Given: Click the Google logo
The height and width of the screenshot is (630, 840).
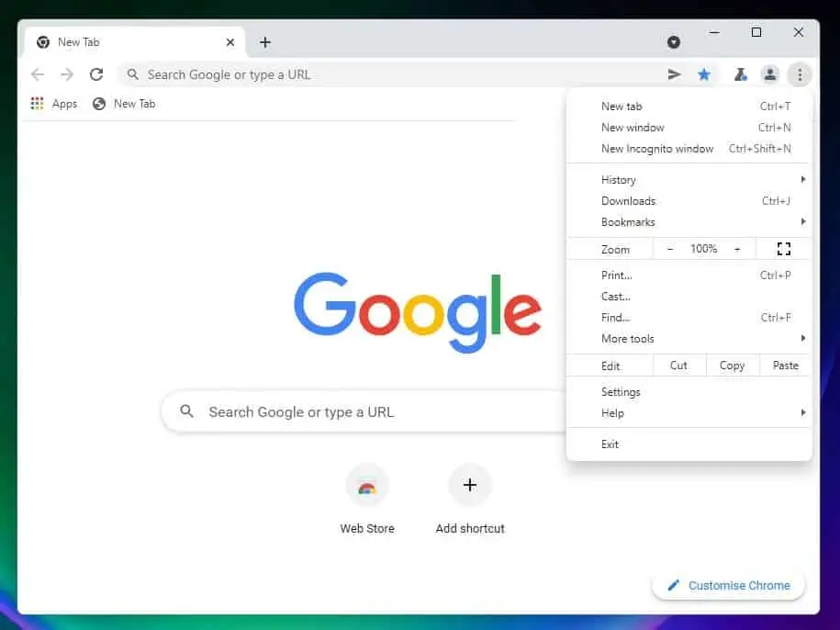Looking at the screenshot, I should click(x=418, y=312).
